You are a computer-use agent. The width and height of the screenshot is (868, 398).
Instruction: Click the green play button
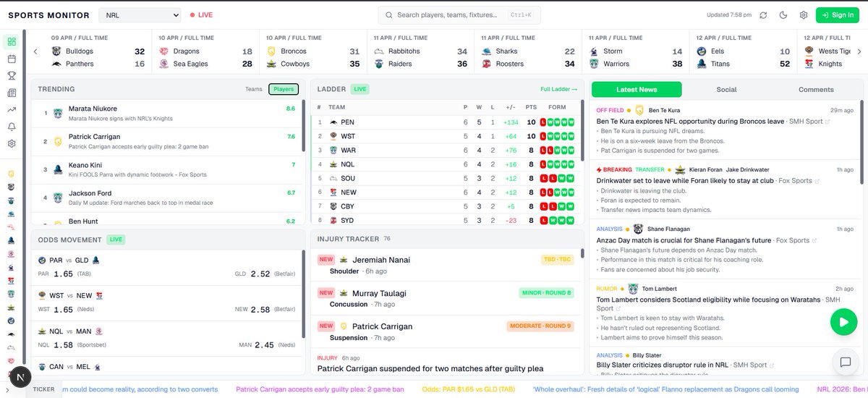coord(843,322)
